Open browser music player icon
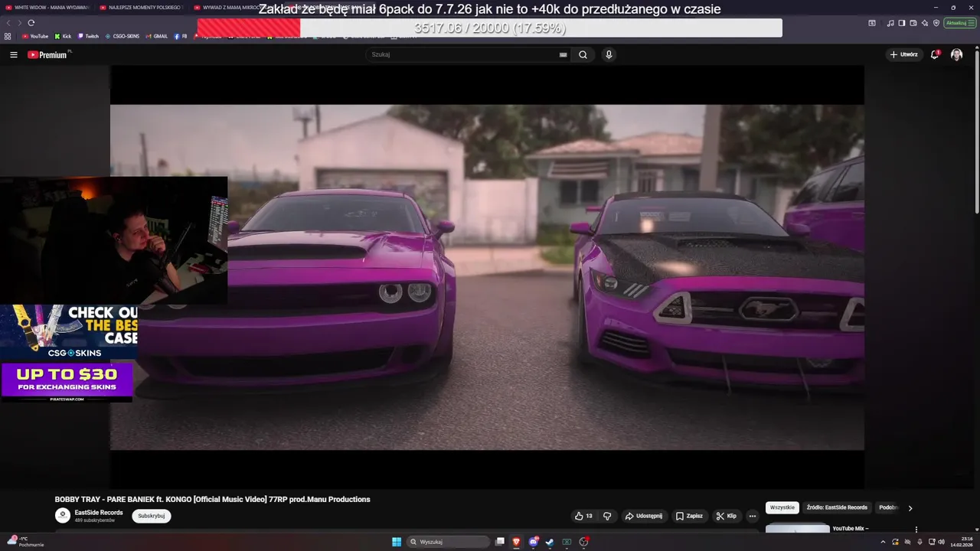The height and width of the screenshot is (551, 980). pos(890,23)
